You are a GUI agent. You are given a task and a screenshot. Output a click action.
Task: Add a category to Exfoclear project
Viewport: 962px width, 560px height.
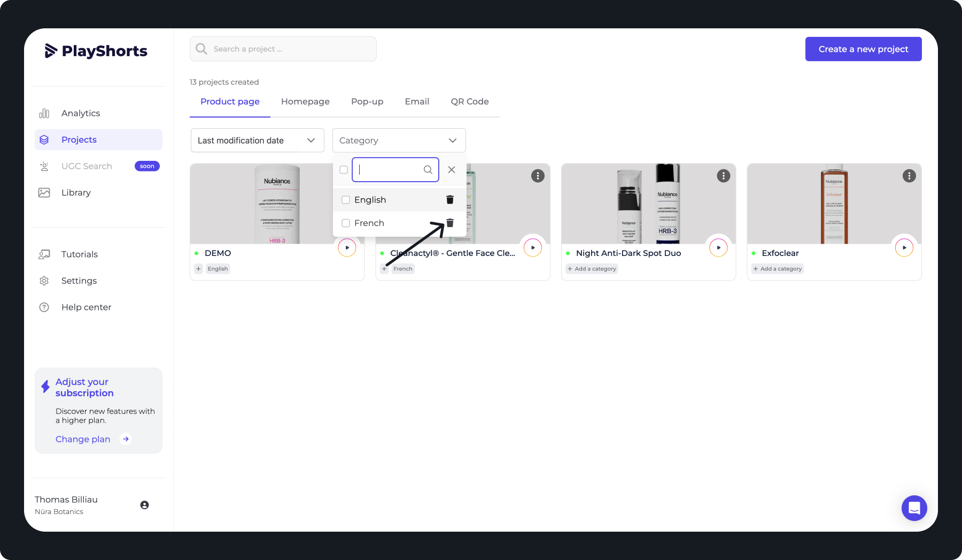[778, 269]
